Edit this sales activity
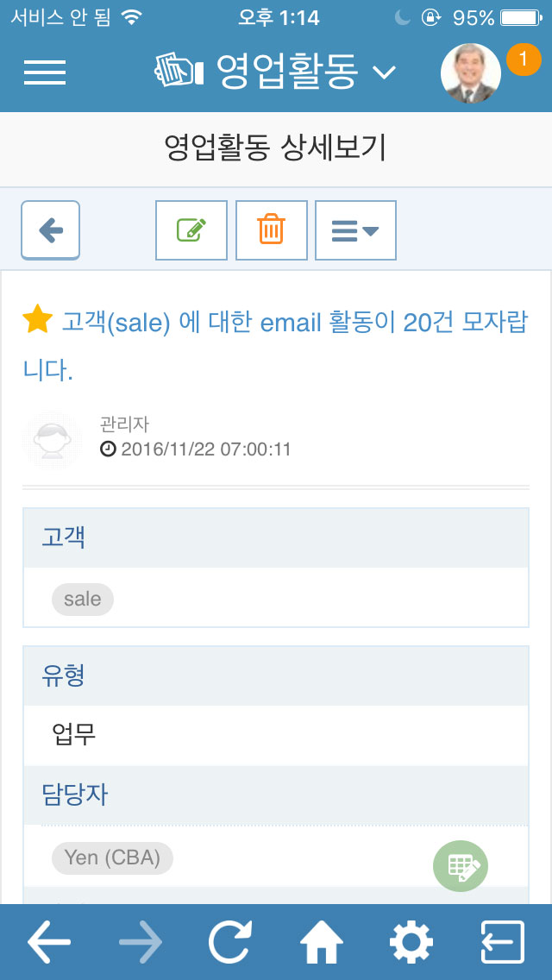The width and height of the screenshot is (552, 980). point(191,230)
